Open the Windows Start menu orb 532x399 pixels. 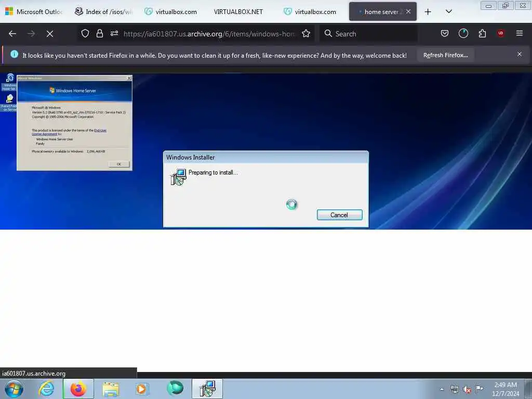[x=14, y=389]
